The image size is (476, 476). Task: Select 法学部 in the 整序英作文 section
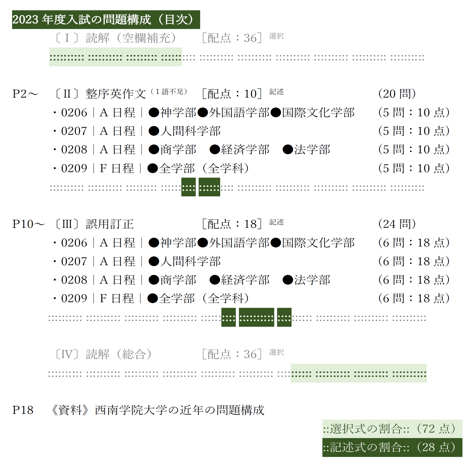(x=312, y=149)
